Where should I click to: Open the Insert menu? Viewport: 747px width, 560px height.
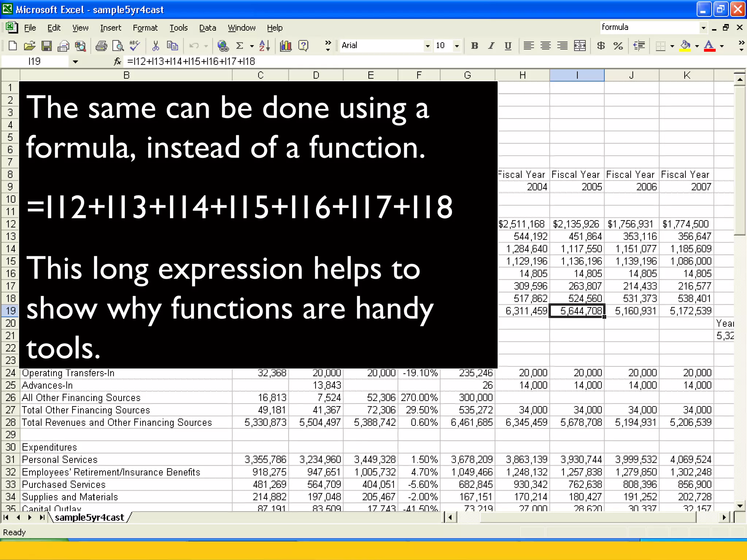click(111, 28)
